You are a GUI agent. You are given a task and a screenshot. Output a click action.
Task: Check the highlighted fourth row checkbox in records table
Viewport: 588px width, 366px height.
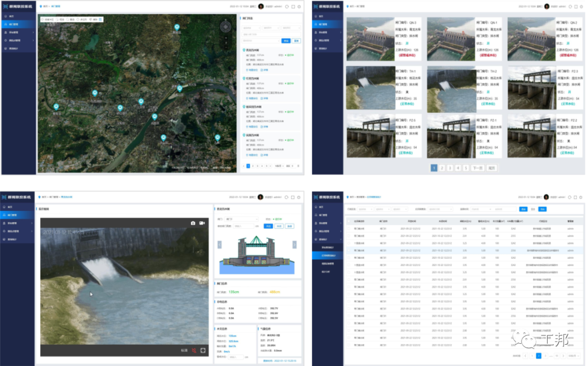[349, 251]
